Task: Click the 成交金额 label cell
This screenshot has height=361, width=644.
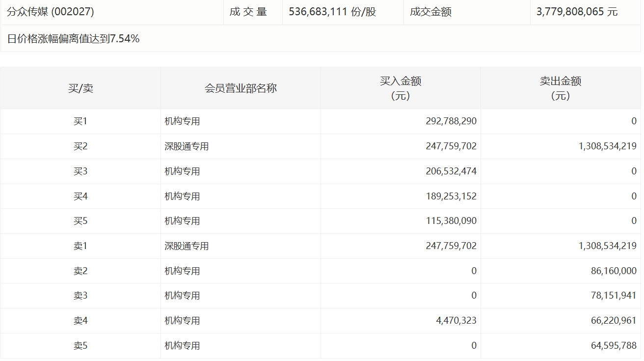Action: click(x=430, y=12)
